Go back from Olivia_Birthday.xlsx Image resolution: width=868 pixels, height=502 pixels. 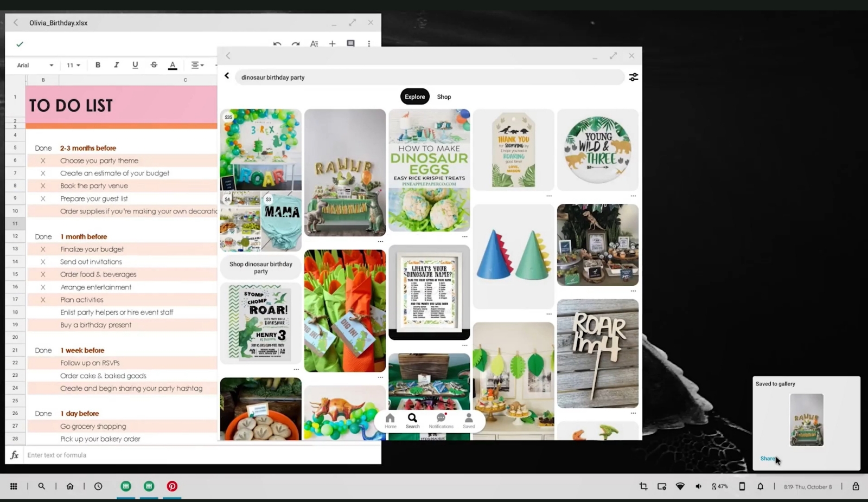coord(16,23)
